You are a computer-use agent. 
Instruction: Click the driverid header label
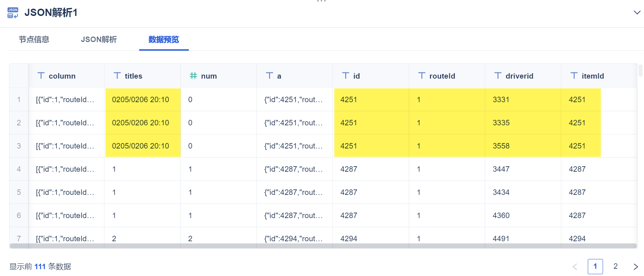pos(519,76)
